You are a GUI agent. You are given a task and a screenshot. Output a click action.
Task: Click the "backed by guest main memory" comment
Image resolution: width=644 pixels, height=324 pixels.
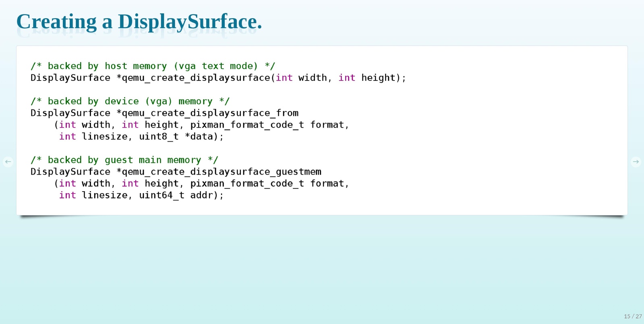point(124,160)
